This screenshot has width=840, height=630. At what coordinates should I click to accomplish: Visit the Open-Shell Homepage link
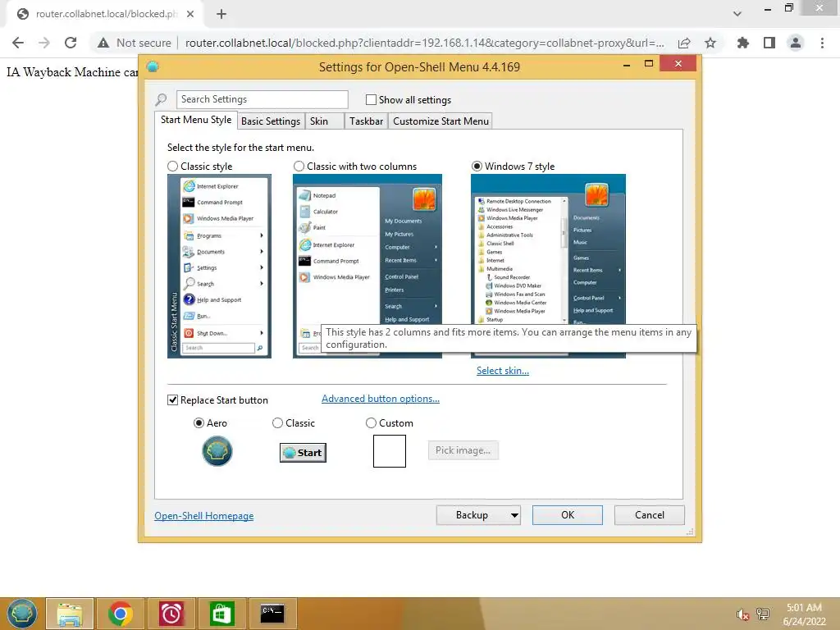204,516
